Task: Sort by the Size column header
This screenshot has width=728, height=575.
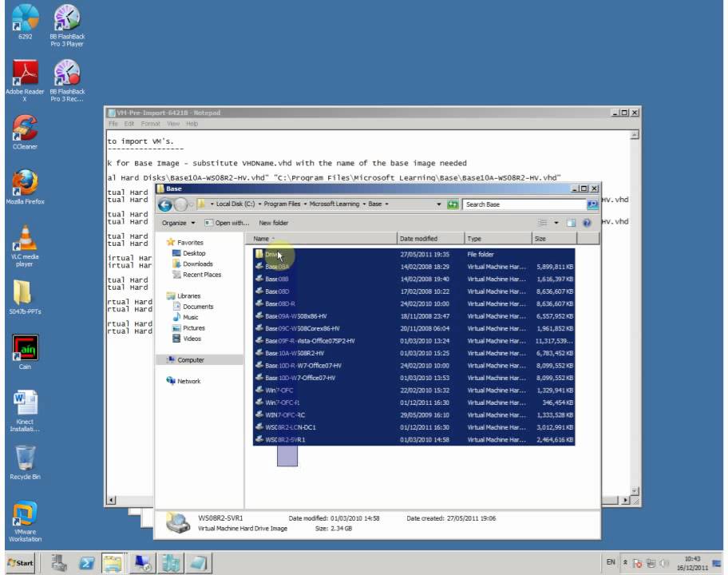Action: tap(554, 239)
